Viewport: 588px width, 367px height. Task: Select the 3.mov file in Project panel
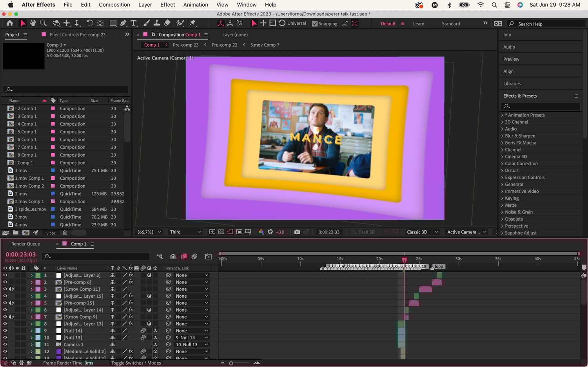[x=21, y=217]
